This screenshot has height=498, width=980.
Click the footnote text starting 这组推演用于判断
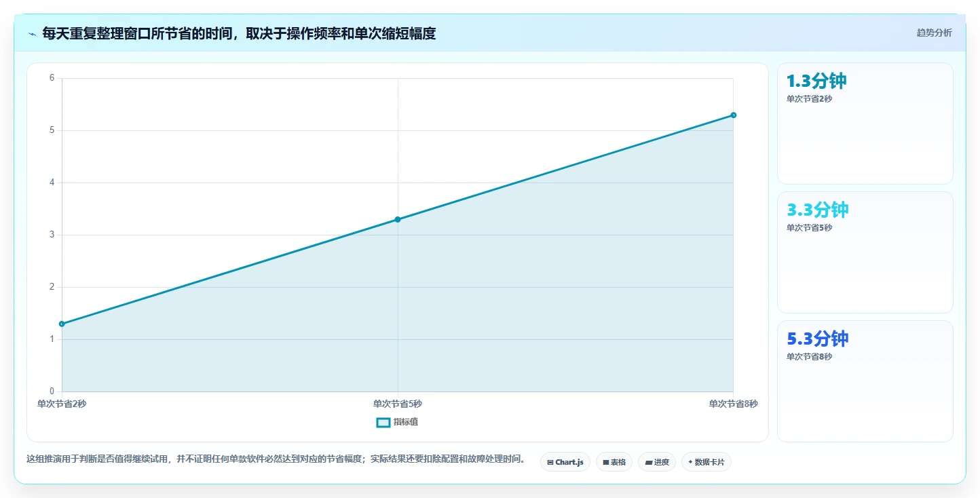point(276,459)
